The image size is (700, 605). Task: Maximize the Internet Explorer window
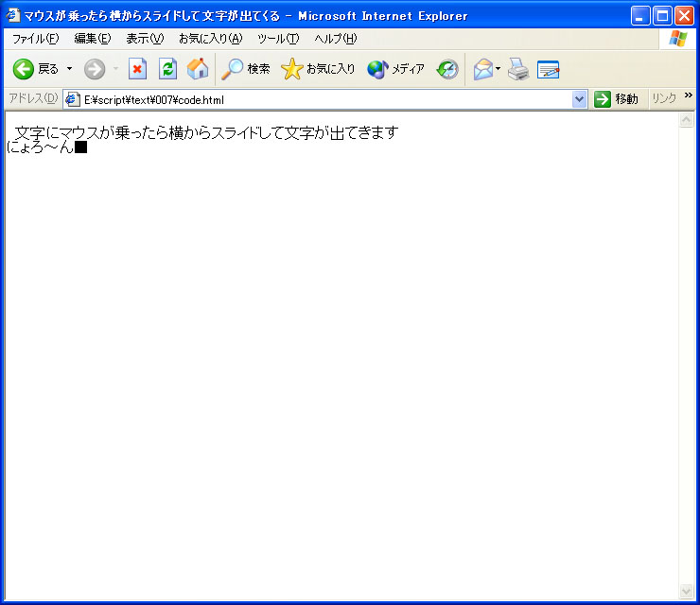click(662, 16)
